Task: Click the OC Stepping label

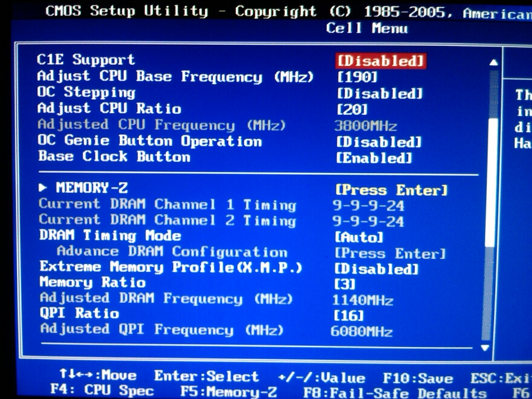Action: (x=86, y=92)
